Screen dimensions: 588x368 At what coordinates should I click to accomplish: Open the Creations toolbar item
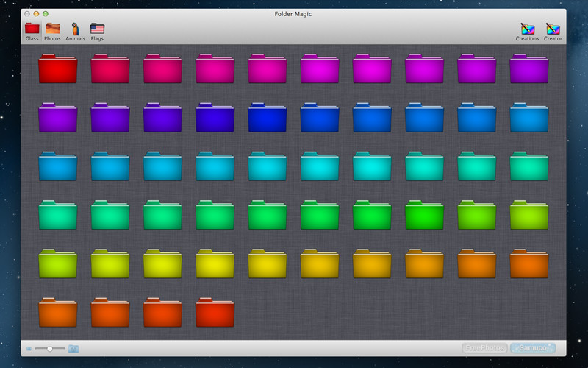point(527,32)
